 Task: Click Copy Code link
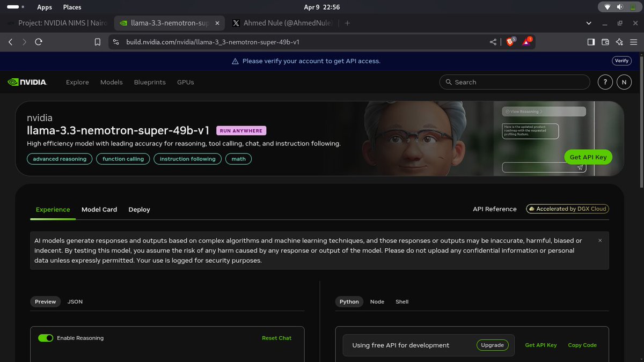tap(582, 345)
